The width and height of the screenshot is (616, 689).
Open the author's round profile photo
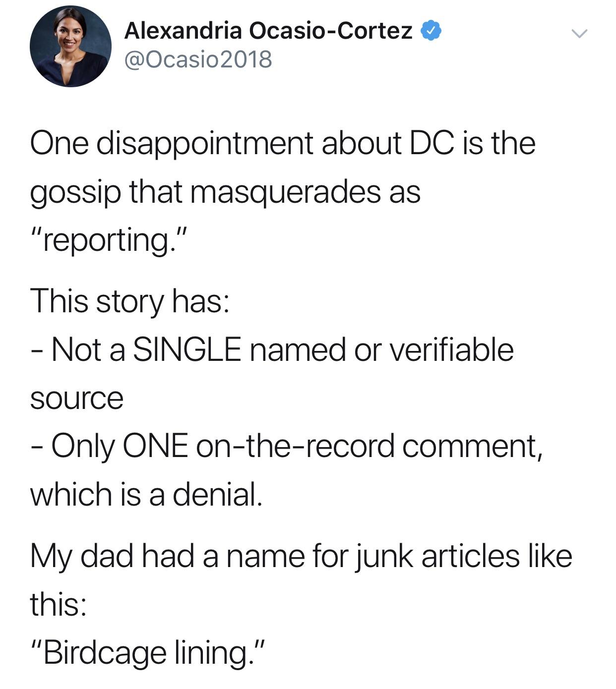point(70,47)
